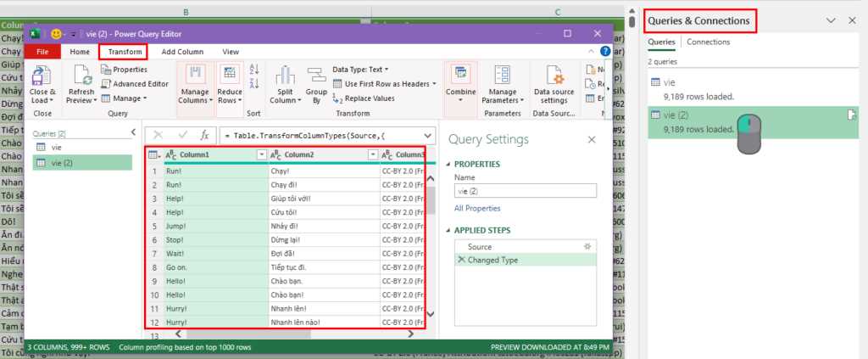The width and height of the screenshot is (868, 359).
Task: Open the Manage dropdown in the Query group
Action: (x=124, y=98)
